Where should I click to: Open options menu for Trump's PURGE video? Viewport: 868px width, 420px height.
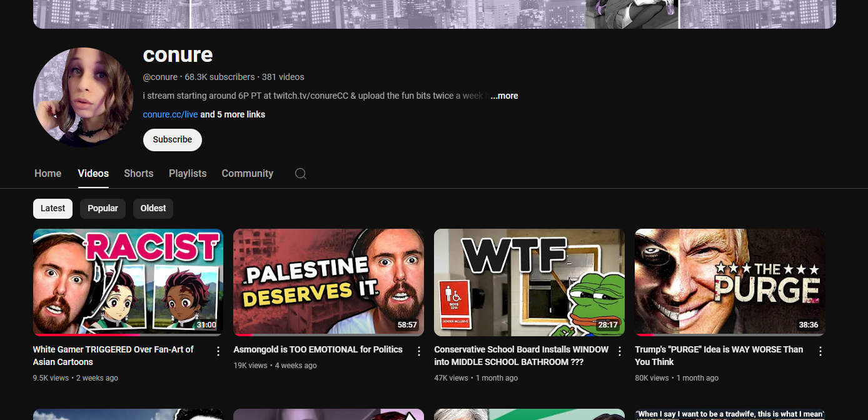[x=820, y=351]
